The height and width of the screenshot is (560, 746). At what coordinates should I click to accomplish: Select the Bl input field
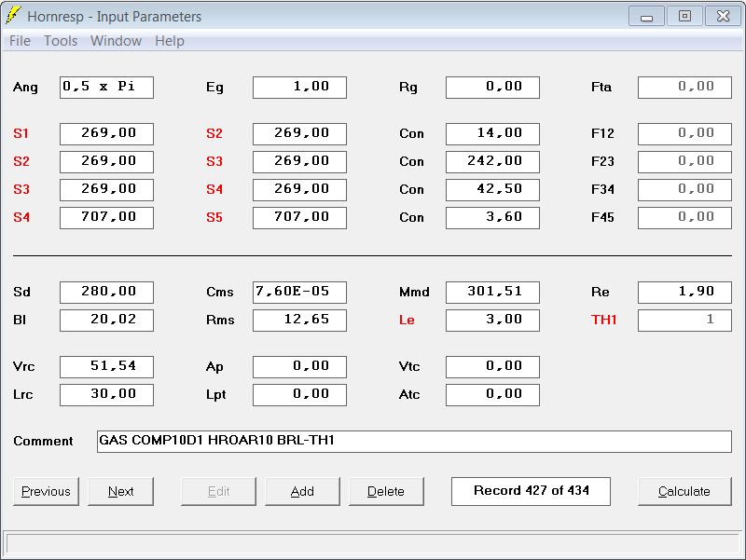click(x=106, y=320)
